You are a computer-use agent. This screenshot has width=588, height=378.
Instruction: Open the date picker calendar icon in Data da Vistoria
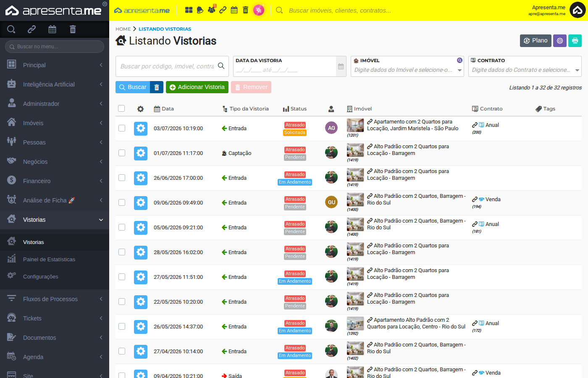[341, 66]
